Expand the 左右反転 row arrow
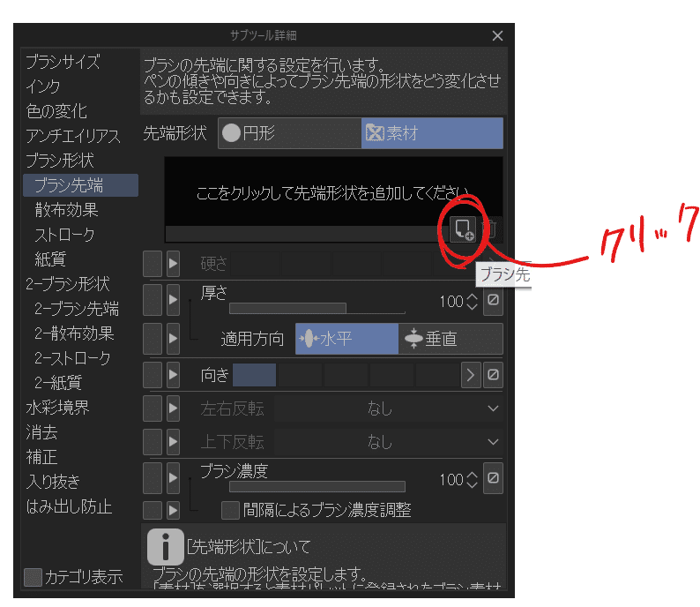The image size is (700, 607). pos(173,408)
